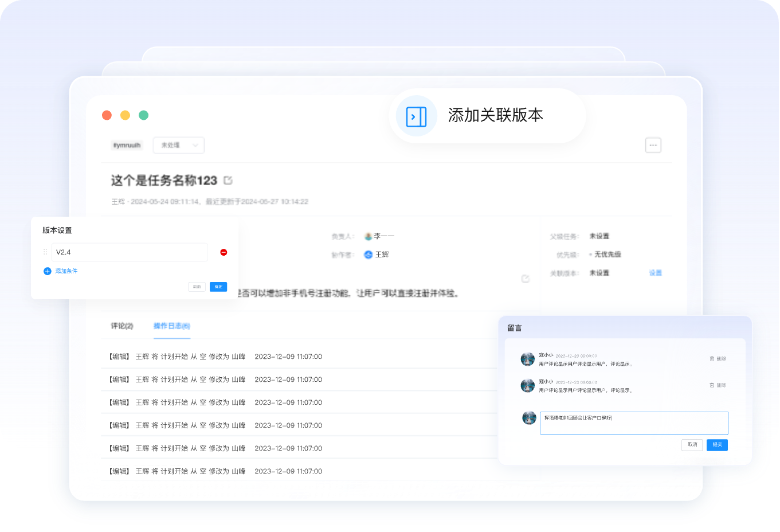
Task: Delete the first comment via trash icon
Action: click(x=712, y=359)
